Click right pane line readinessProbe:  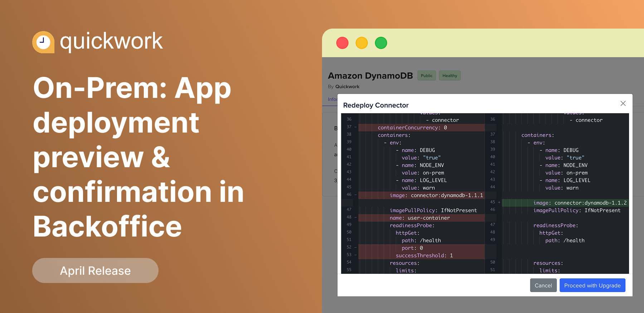pyautogui.click(x=556, y=225)
